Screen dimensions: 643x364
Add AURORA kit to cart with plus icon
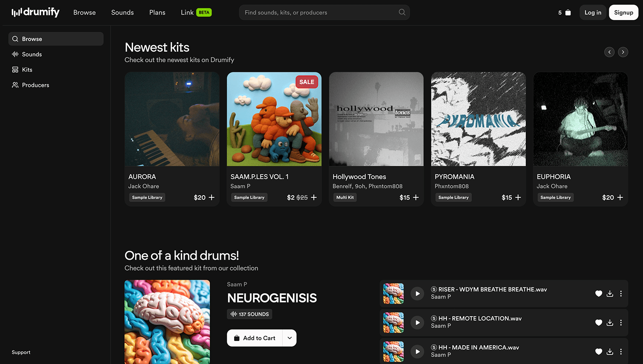211,197
